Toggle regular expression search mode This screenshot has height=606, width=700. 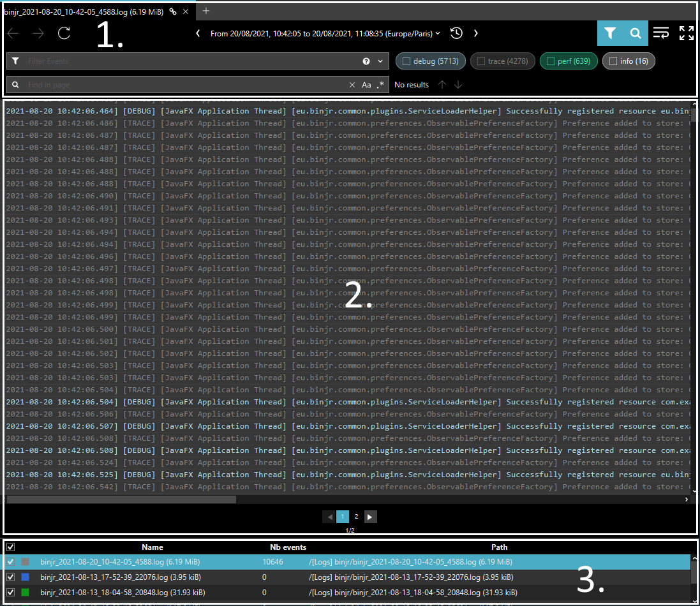click(380, 85)
